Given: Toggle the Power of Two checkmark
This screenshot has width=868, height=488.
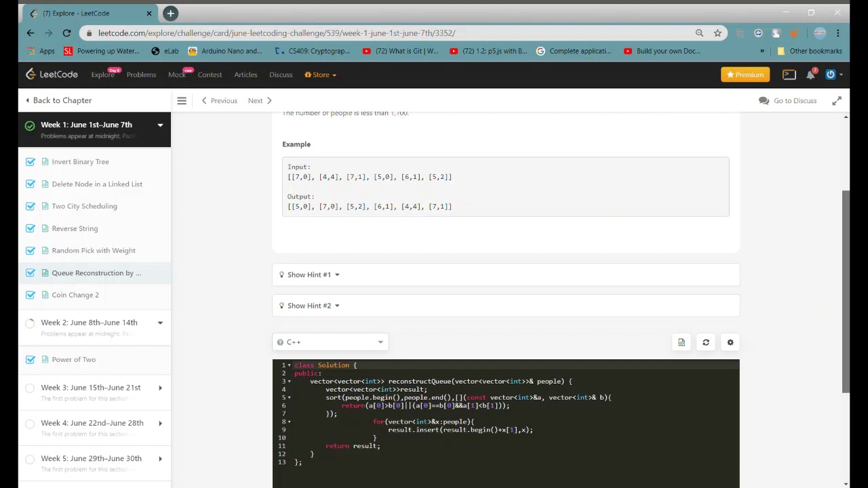Looking at the screenshot, I should point(31,360).
